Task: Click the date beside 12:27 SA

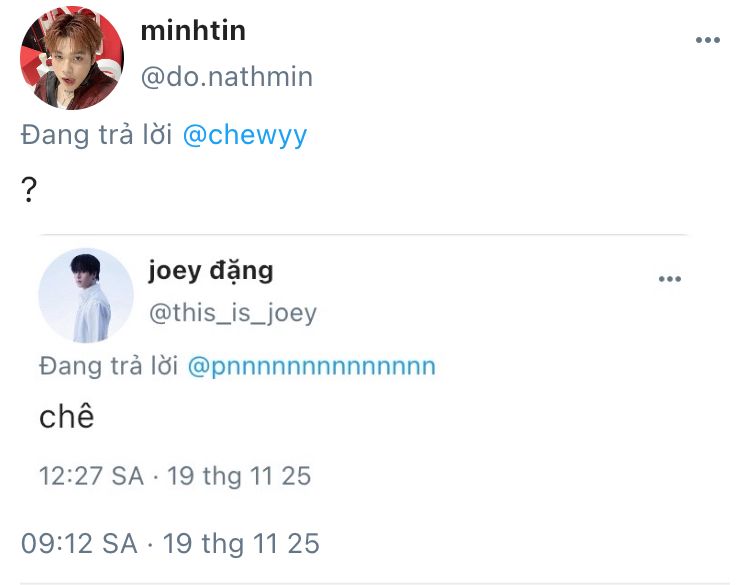Action: click(239, 475)
